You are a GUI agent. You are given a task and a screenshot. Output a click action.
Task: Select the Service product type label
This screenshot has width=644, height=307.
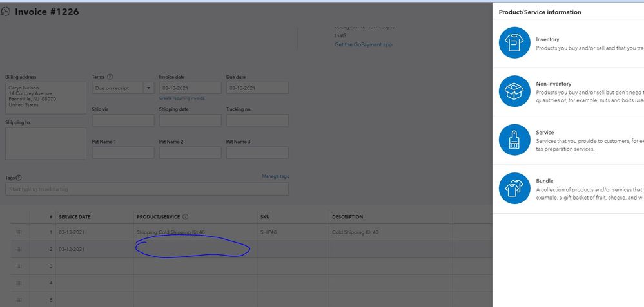pyautogui.click(x=545, y=133)
